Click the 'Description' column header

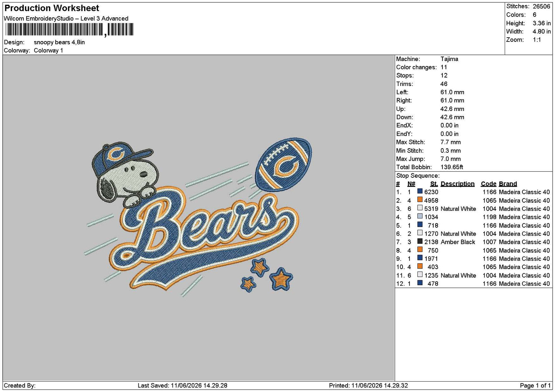[x=457, y=184]
